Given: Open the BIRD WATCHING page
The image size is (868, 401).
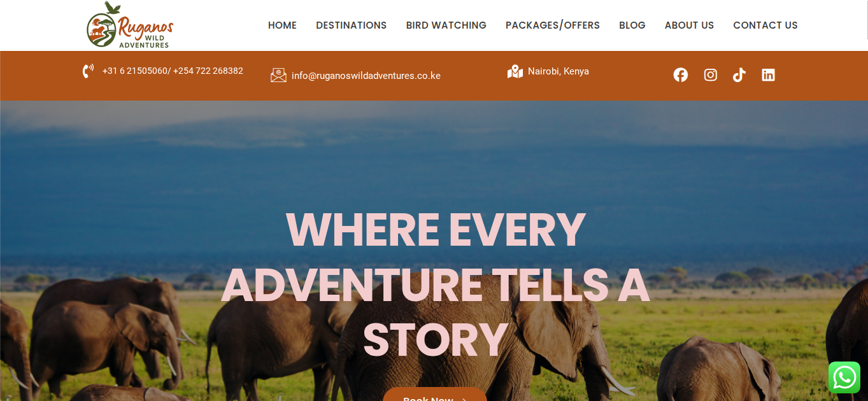Looking at the screenshot, I should point(446,25).
